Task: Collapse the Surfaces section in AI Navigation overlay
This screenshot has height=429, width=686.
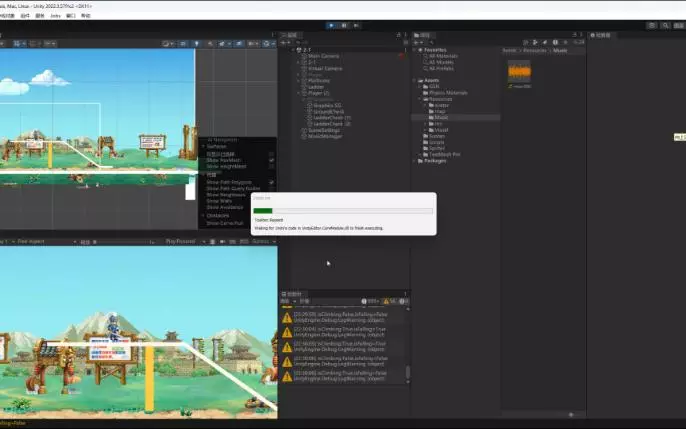Action: pos(203,146)
